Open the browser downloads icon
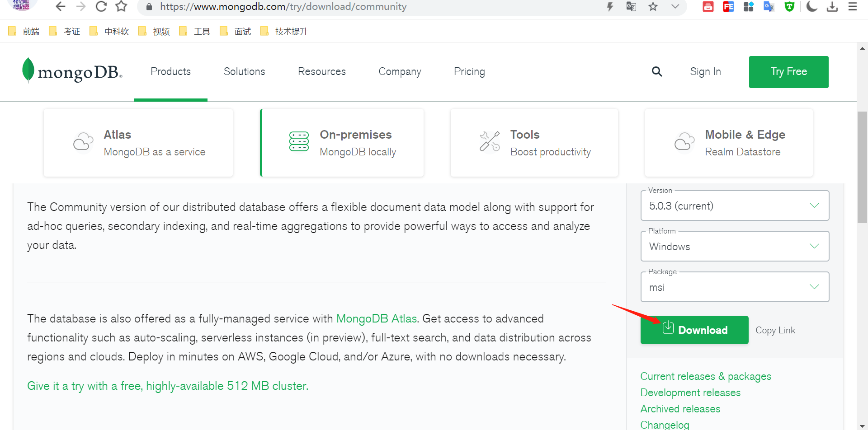This screenshot has width=868, height=430. 832,6
